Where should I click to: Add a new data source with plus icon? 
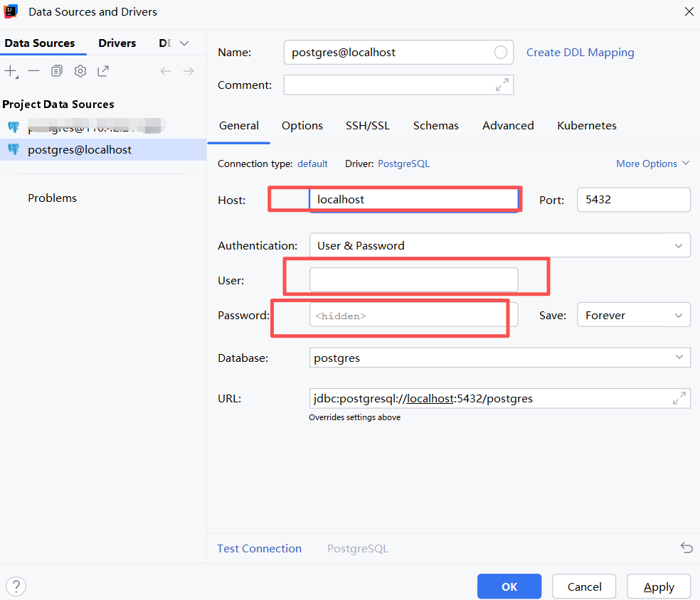point(11,71)
